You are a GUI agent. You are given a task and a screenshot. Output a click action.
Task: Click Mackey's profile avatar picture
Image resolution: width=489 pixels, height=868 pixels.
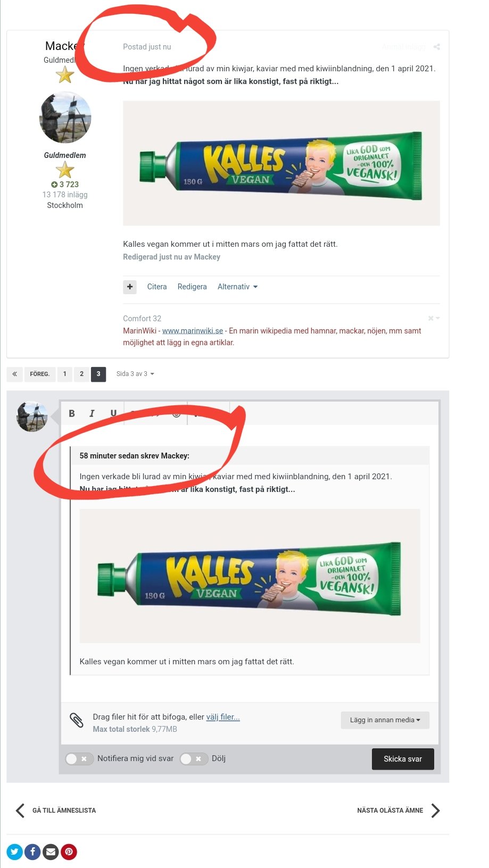[x=65, y=118]
